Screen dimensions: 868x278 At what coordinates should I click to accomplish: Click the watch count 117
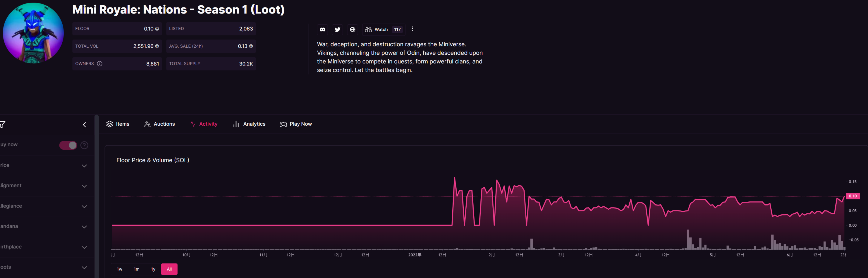point(398,30)
